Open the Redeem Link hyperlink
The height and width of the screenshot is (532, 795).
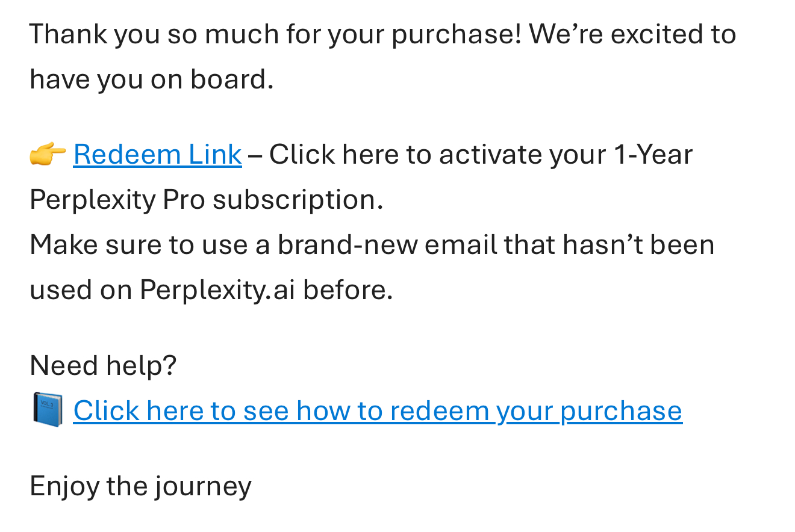tap(157, 155)
